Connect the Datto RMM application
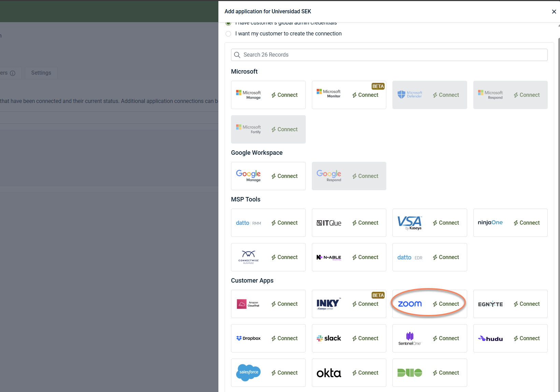560x392 pixels. [x=285, y=223]
